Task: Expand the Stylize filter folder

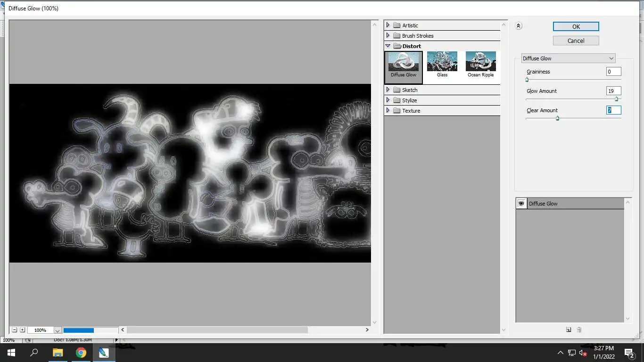Action: click(388, 100)
